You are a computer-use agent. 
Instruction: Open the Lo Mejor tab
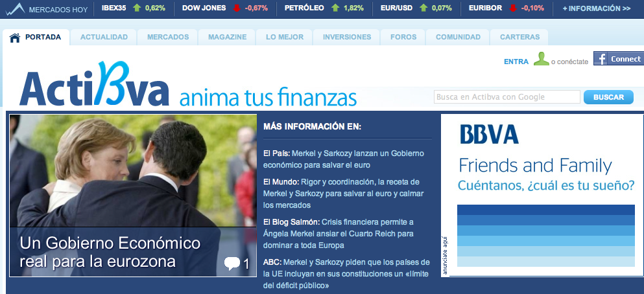285,38
